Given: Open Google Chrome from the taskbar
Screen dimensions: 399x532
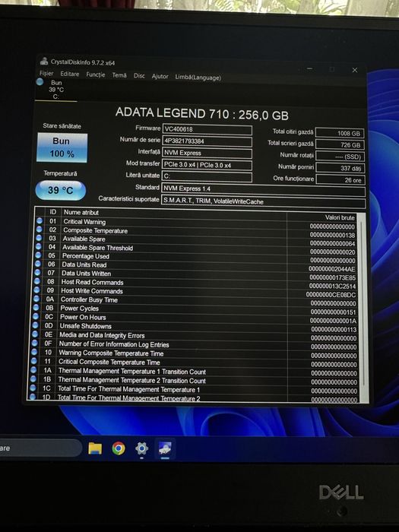Looking at the screenshot, I should click(119, 448).
